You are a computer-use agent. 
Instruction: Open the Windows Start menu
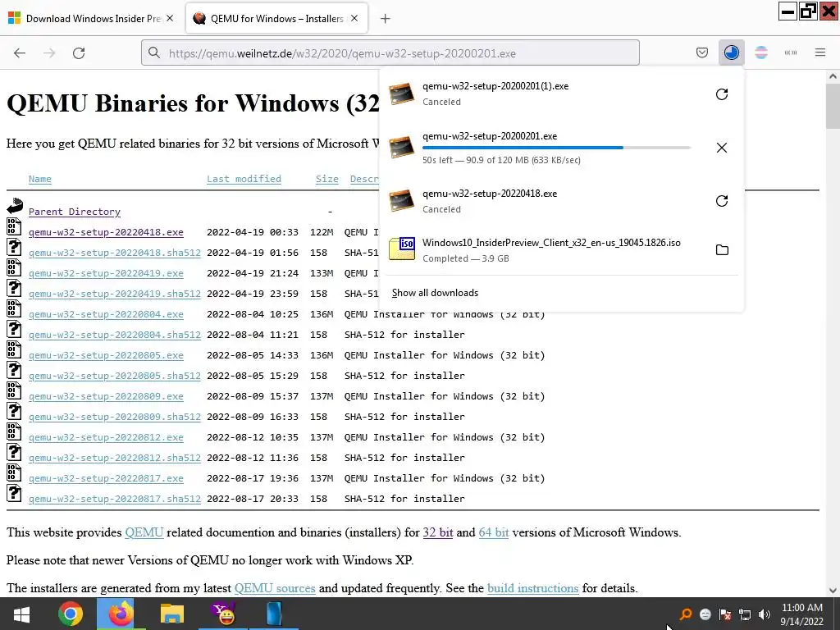tap(21, 614)
